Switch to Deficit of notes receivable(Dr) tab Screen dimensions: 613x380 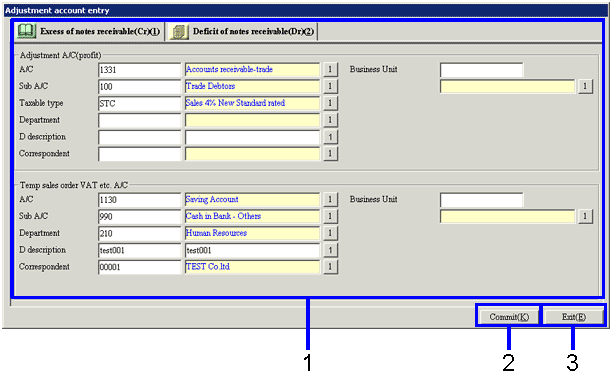(242, 31)
